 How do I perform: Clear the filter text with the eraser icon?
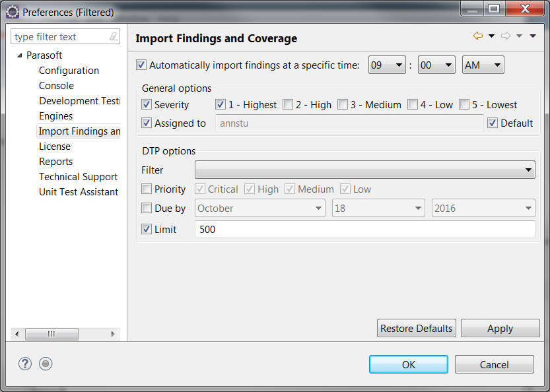coord(114,36)
